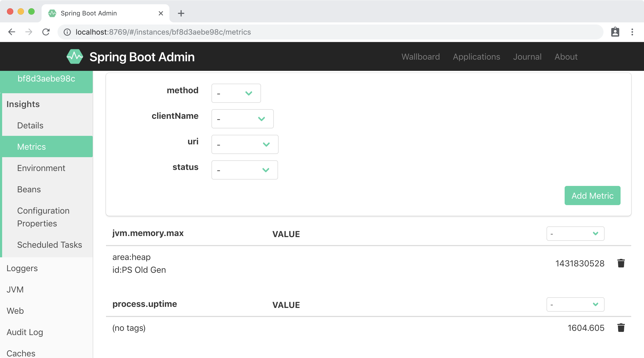Image resolution: width=644 pixels, height=358 pixels.
Task: Expand the uri tag dropdown
Action: click(x=245, y=144)
